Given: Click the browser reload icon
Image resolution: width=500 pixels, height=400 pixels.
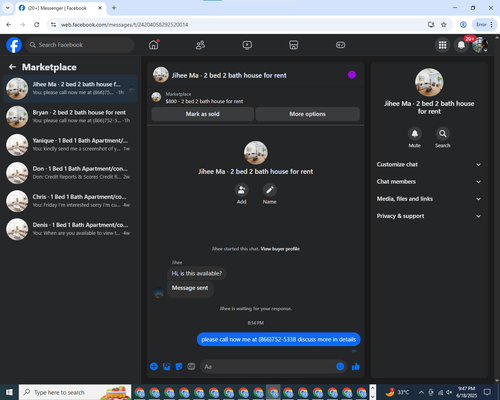Looking at the screenshot, I should pyautogui.click(x=37, y=24).
